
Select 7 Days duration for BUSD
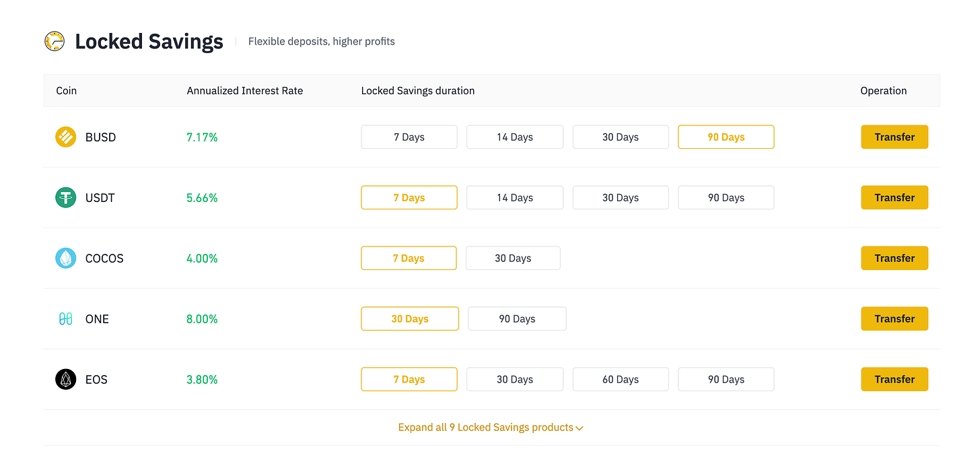click(x=409, y=137)
